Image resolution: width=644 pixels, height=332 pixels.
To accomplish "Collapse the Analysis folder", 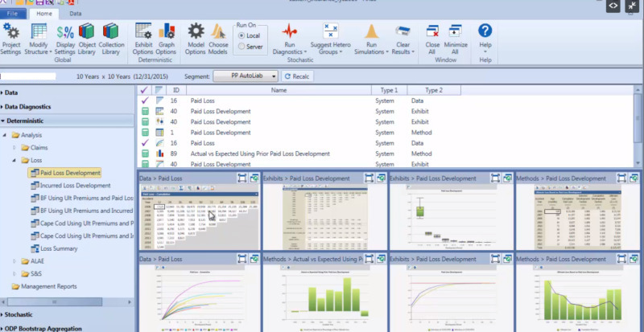I will point(5,135).
